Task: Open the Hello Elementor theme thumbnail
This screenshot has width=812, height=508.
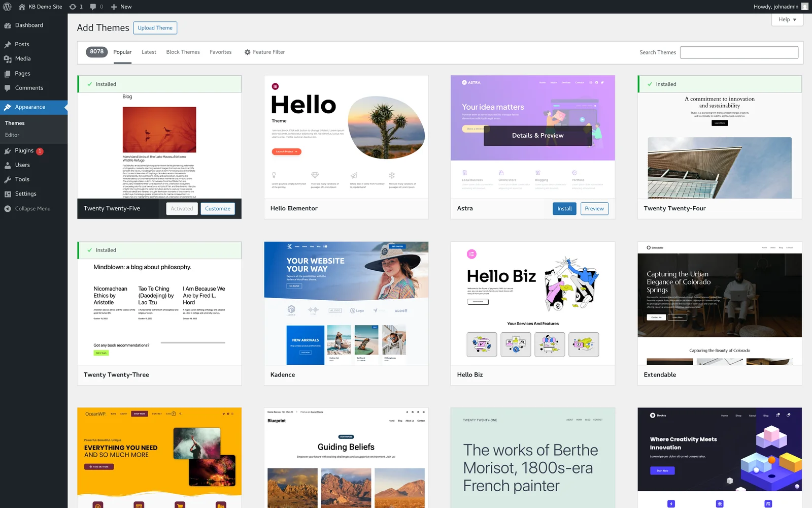Action: click(x=346, y=137)
